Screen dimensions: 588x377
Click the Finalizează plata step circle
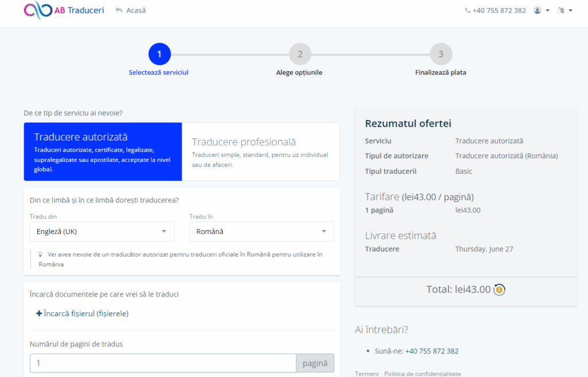(x=441, y=54)
